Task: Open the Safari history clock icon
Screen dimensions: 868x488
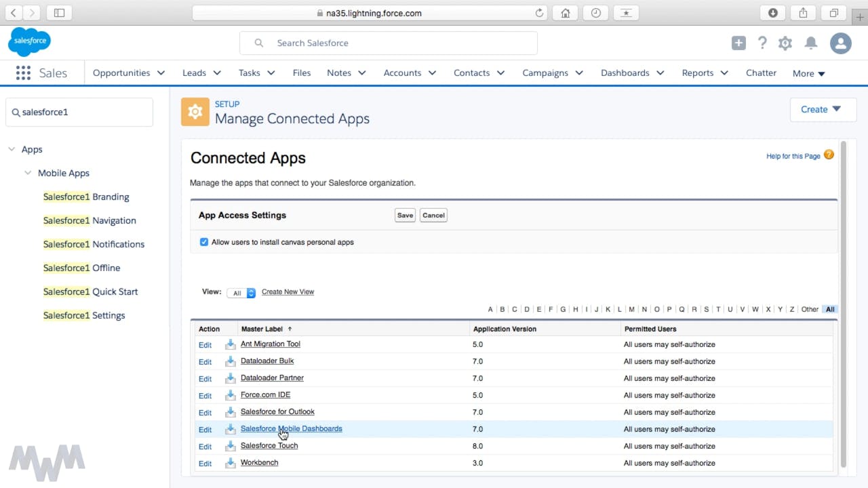Action: [595, 13]
